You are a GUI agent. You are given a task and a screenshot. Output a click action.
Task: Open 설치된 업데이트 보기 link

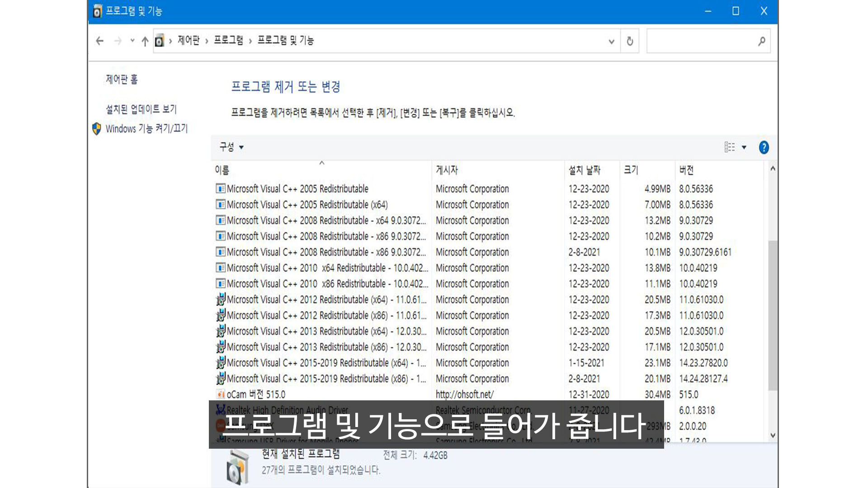pyautogui.click(x=141, y=109)
